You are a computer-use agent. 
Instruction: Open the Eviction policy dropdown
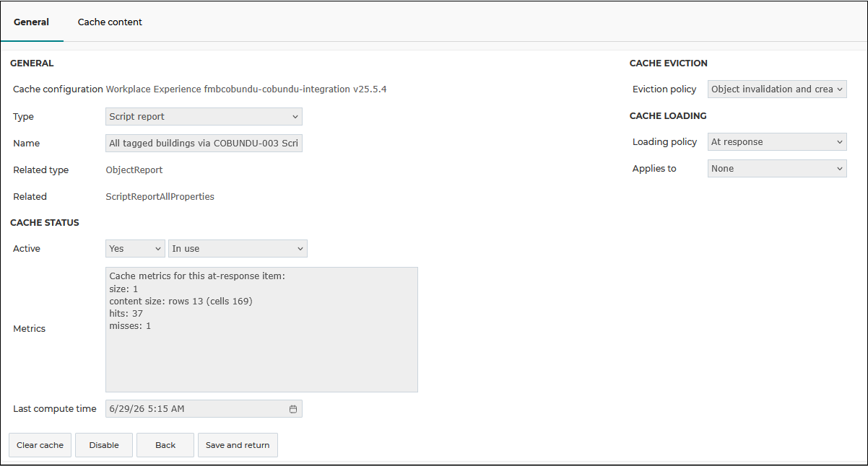[777, 89]
